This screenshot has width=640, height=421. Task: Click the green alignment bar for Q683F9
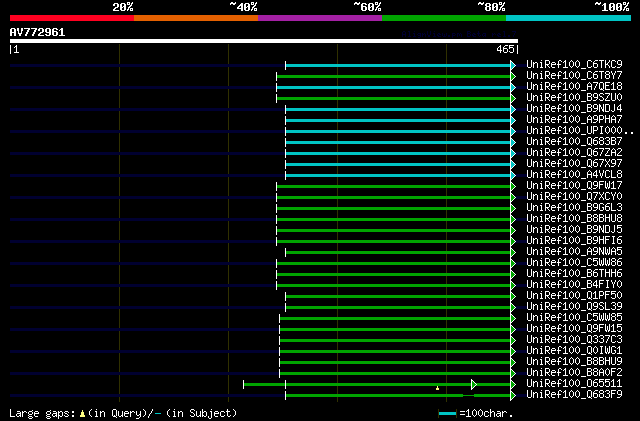click(x=398, y=395)
